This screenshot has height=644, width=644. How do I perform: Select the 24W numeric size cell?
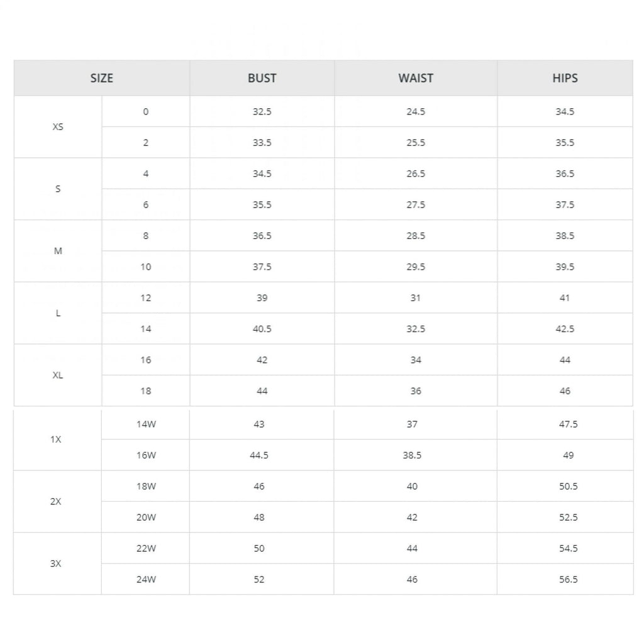[146, 580]
